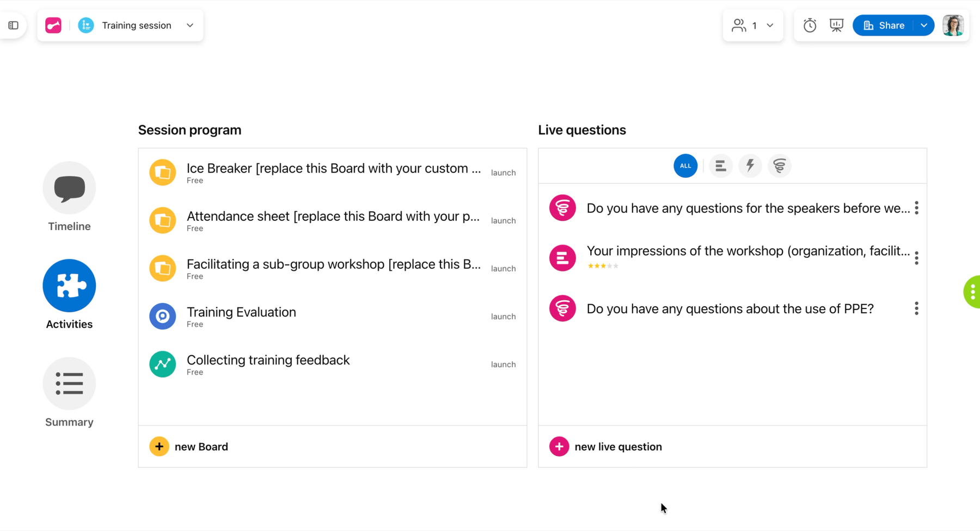980x531 pixels.
Task: Open options for the PPE question
Action: [916, 308]
